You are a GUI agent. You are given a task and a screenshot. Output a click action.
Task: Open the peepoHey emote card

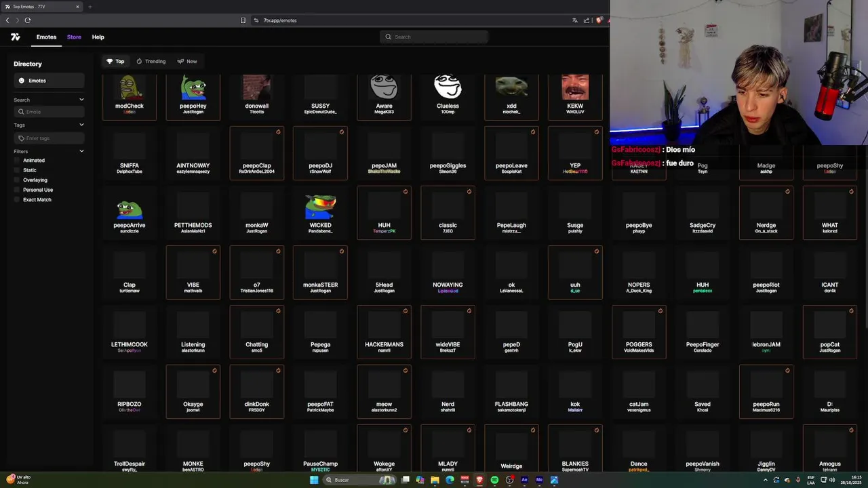coord(193,97)
